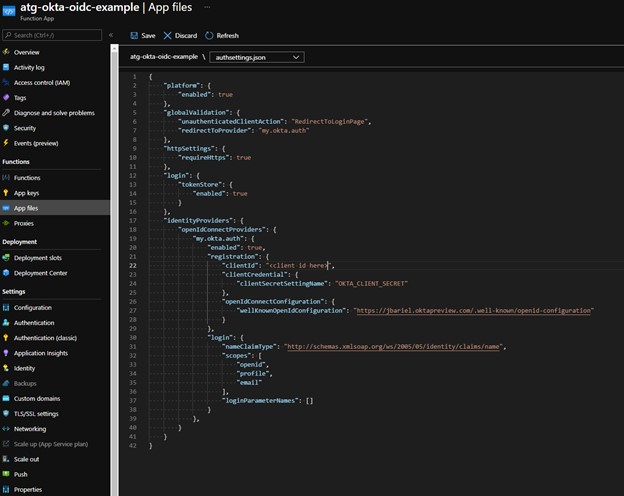Open Access control (IAM) icon
624x496 pixels.
7,82
